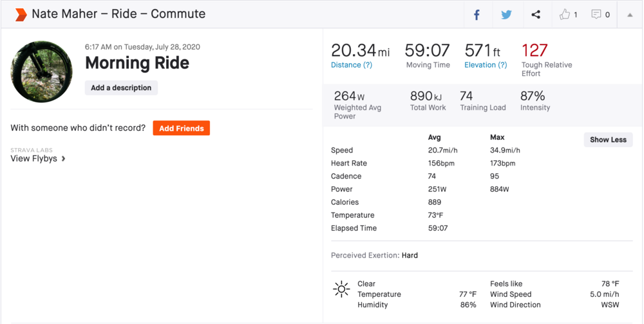Viewport: 644px width, 324px height.
Task: Click the 87% Intensity value
Action: point(533,96)
